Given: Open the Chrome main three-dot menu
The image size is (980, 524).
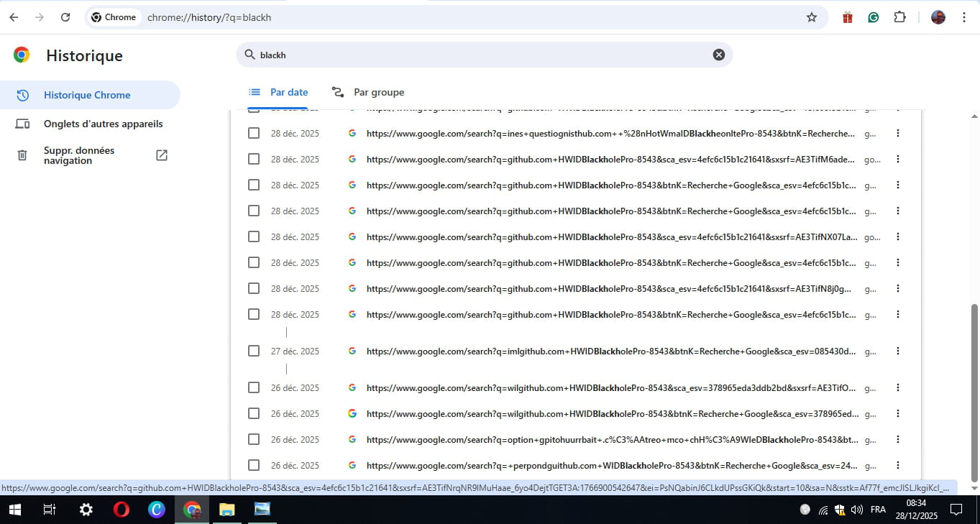Looking at the screenshot, I should coord(964,17).
